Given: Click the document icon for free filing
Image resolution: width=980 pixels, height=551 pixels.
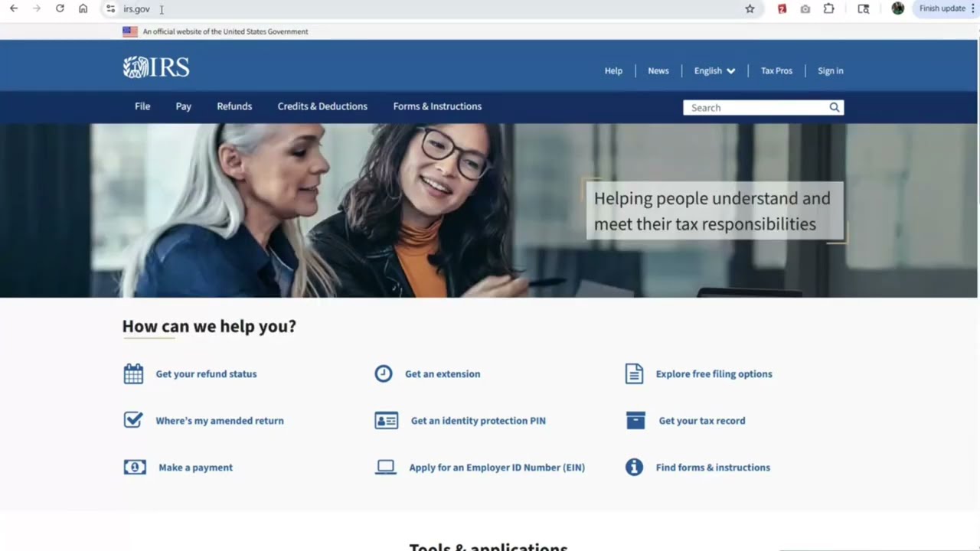Looking at the screenshot, I should pos(634,373).
